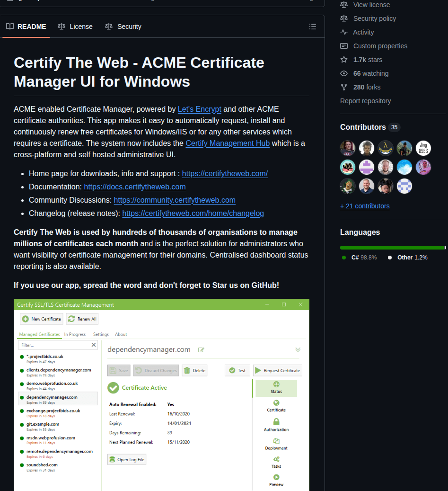Click the pulse icon next to Activity
Viewport: 448px width, 491px height.
tap(344, 32)
